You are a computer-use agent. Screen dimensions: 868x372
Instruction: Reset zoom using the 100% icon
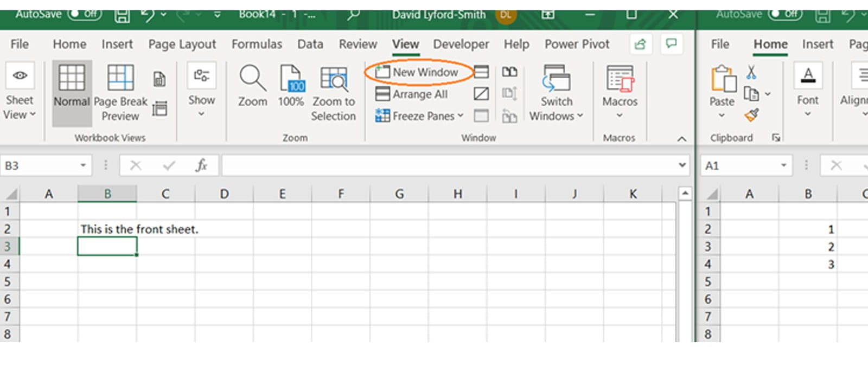(x=291, y=79)
